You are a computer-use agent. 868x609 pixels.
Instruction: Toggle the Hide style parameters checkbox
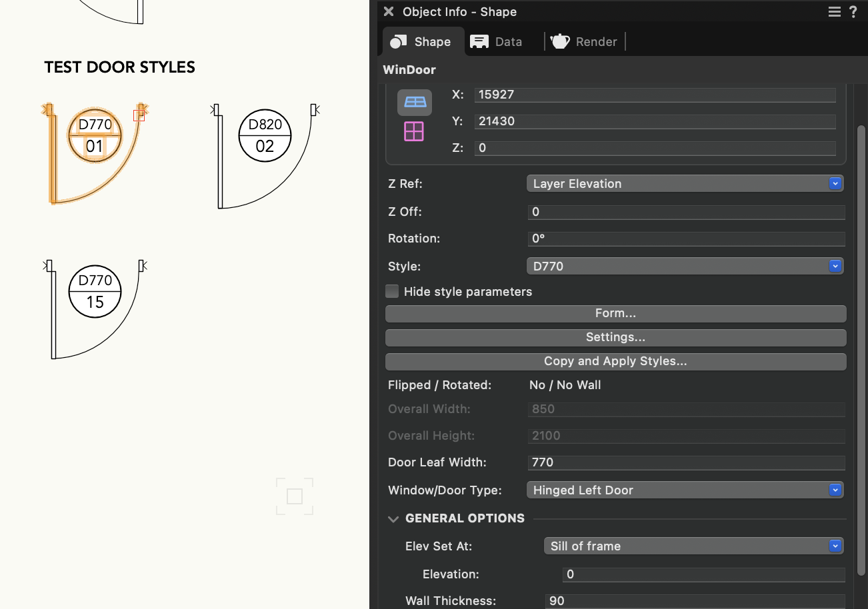pos(393,291)
